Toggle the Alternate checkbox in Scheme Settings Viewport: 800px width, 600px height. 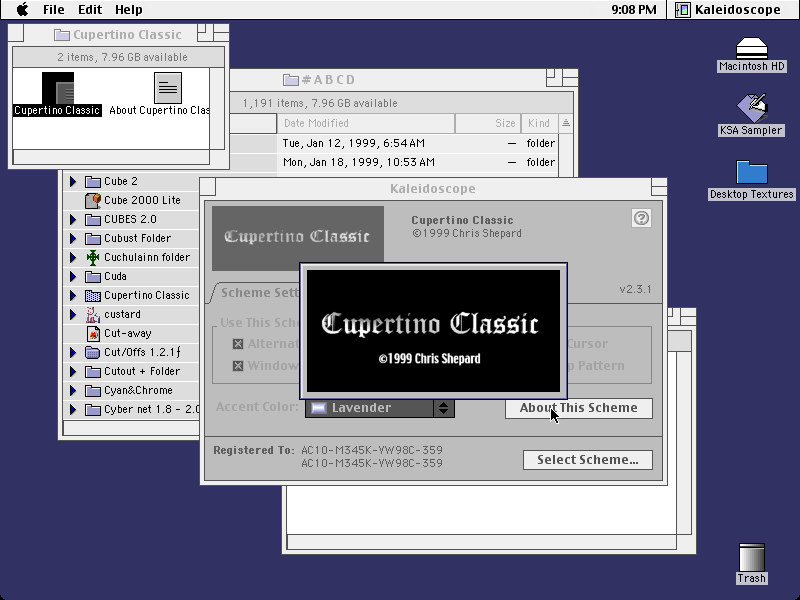point(238,344)
